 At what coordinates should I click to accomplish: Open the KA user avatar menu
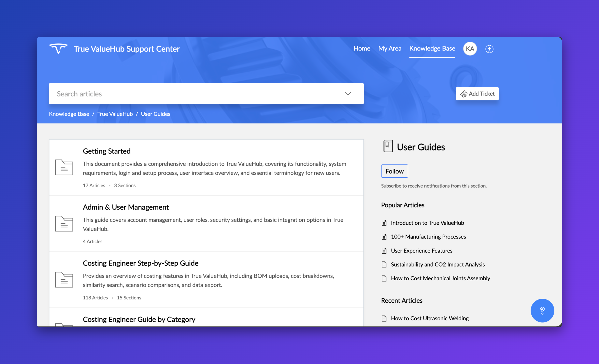tap(470, 49)
